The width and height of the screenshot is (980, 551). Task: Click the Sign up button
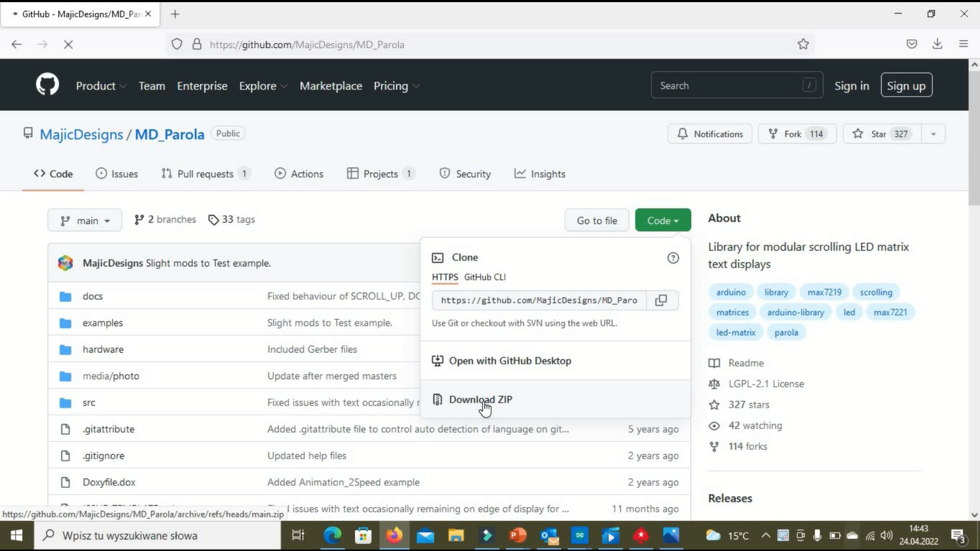coord(906,85)
